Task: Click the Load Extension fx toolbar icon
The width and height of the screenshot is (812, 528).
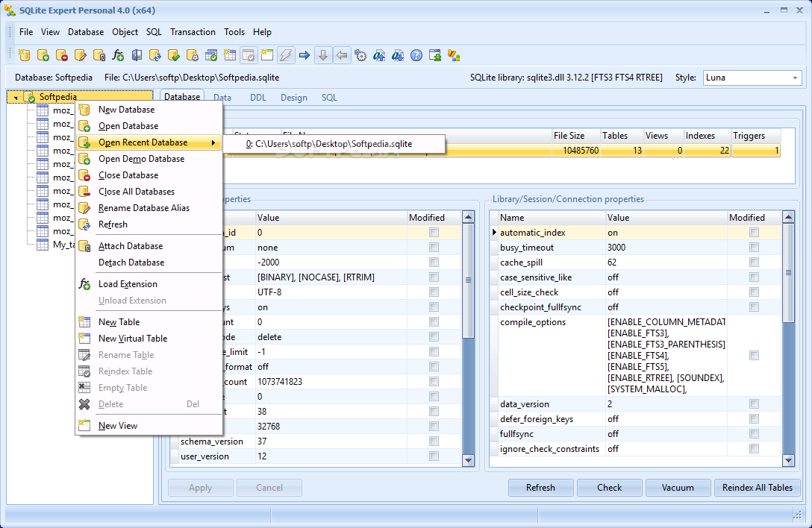Action: pos(118,55)
